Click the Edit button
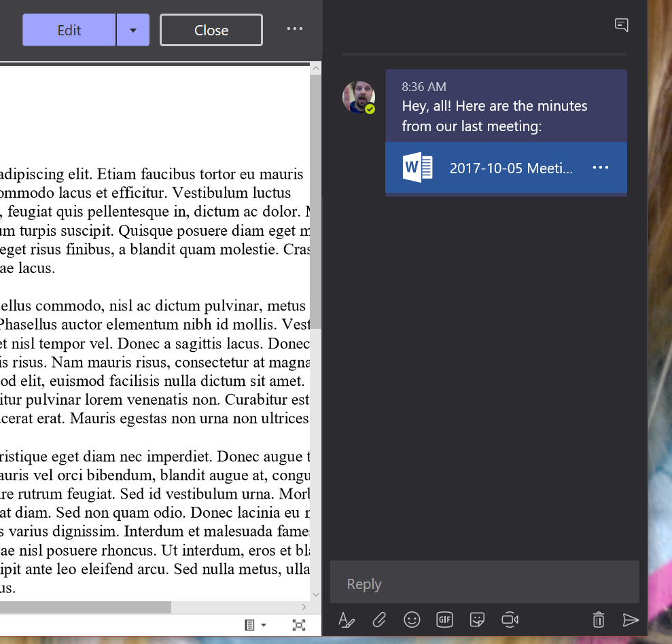This screenshot has height=644, width=672. [69, 31]
